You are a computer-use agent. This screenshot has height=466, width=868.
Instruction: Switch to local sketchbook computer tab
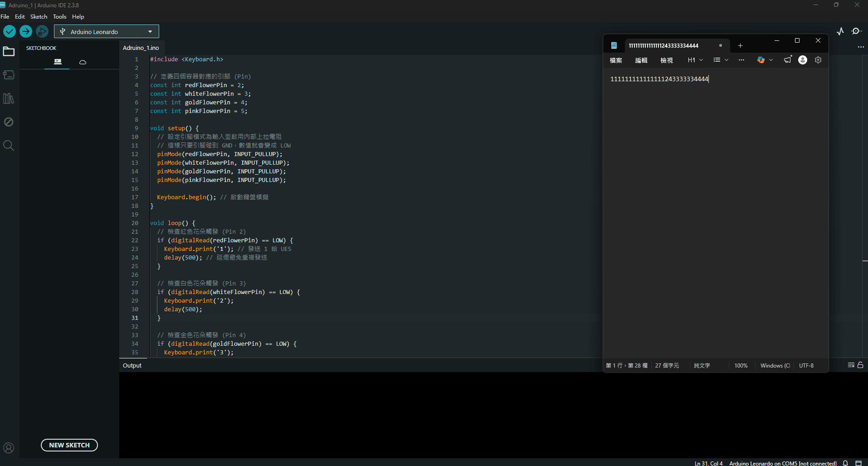58,62
